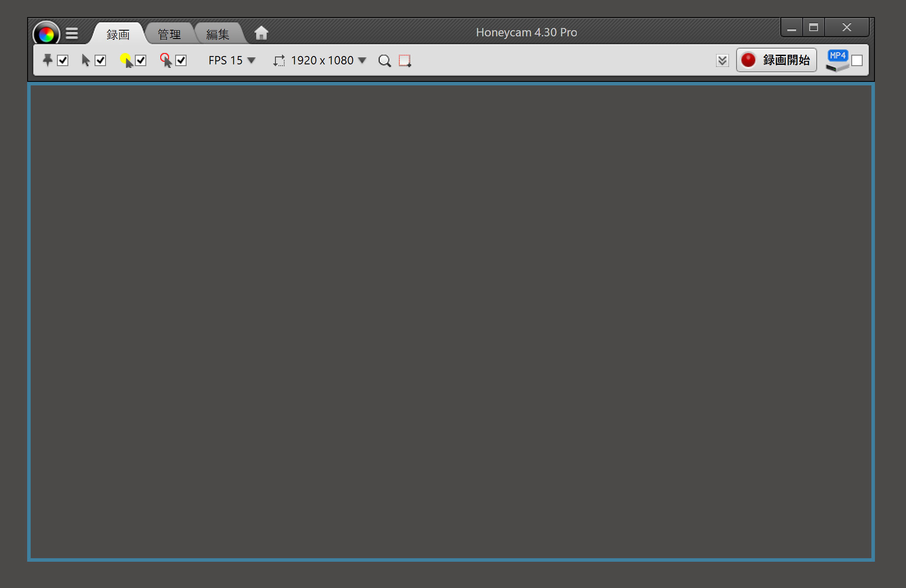Click the yellow cursor highlight icon
This screenshot has height=588, width=906.
point(126,60)
